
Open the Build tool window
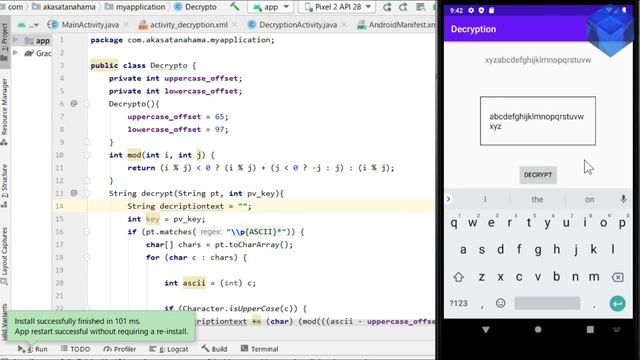click(x=215, y=349)
